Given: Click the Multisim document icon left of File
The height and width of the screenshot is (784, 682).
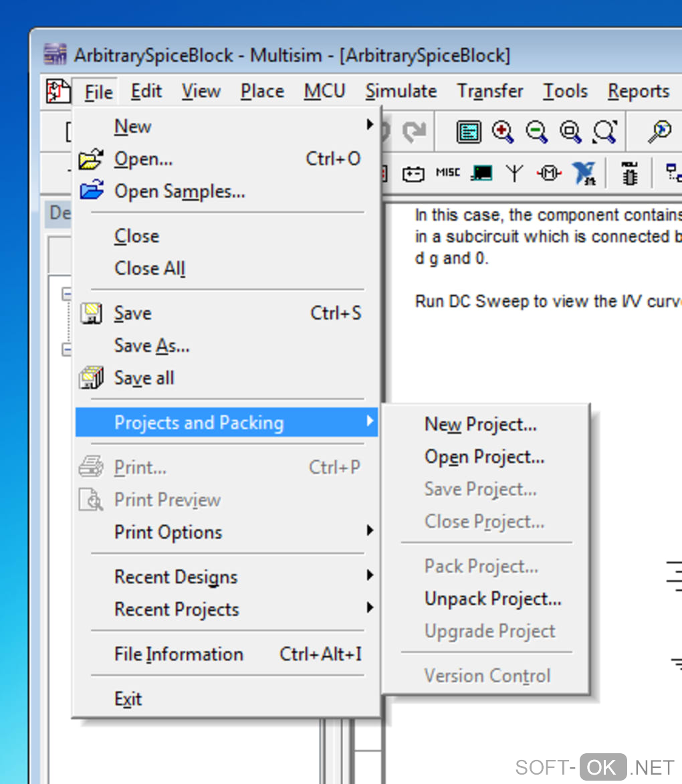Looking at the screenshot, I should pyautogui.click(x=58, y=92).
